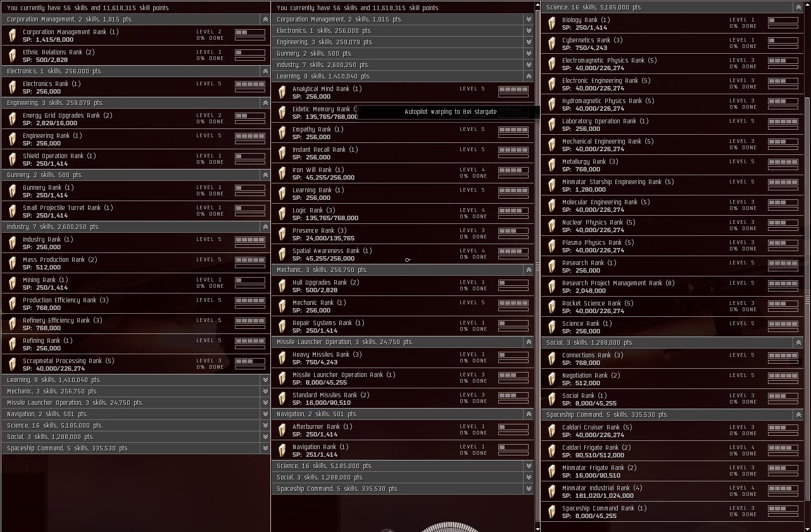This screenshot has height=532, width=811.
Task: Click the Afterburner skill book icon
Action: coord(282,430)
